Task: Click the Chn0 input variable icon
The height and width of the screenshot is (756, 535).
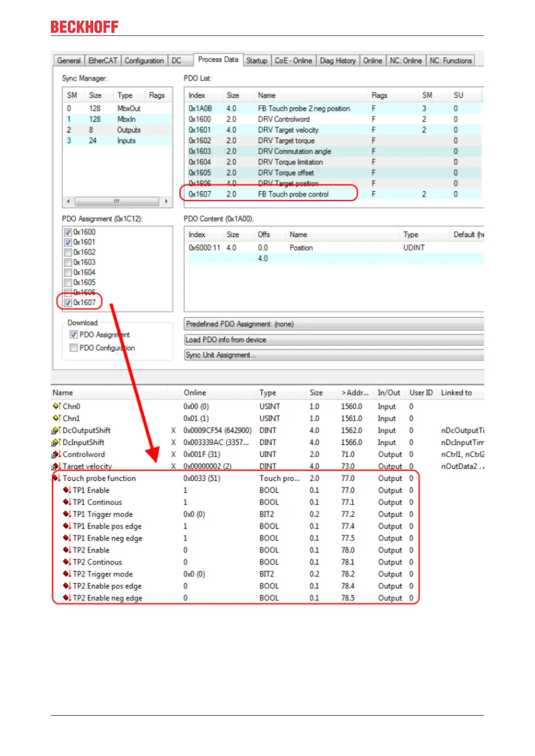Action: coord(57,406)
